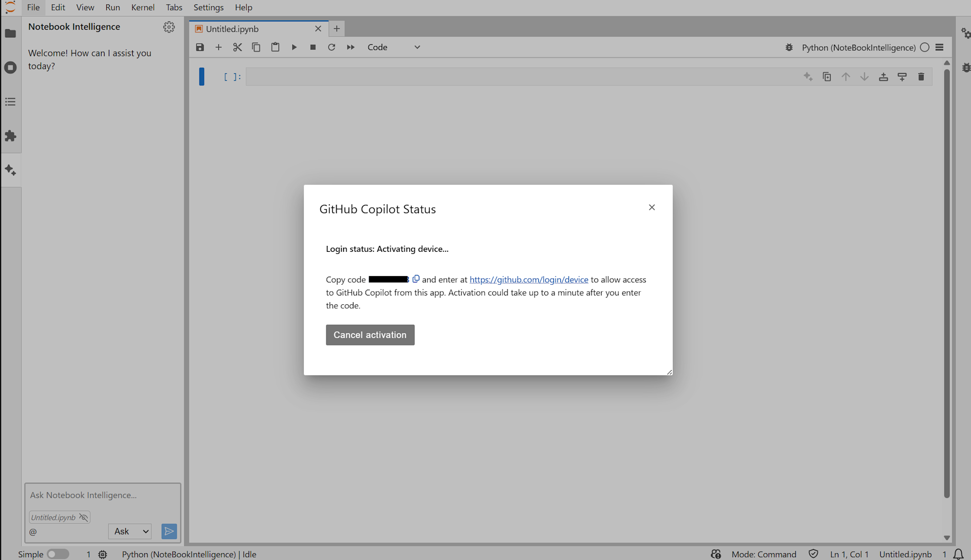
Task: Delete the cell with trash icon
Action: click(921, 77)
